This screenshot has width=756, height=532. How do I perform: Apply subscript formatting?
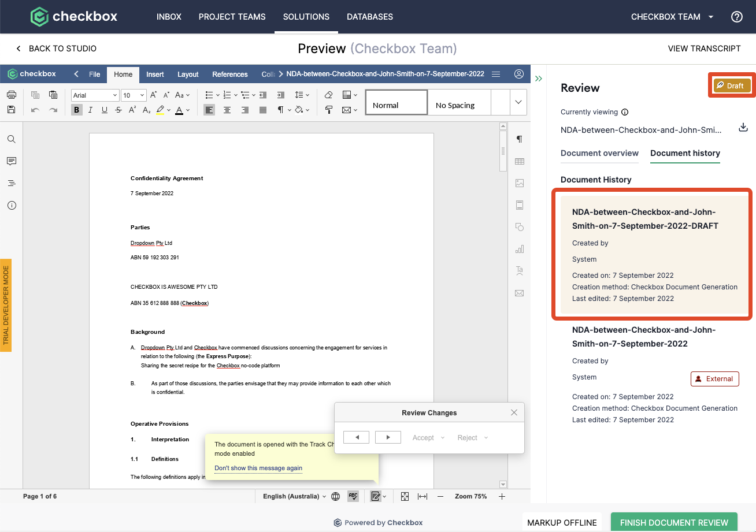(146, 110)
